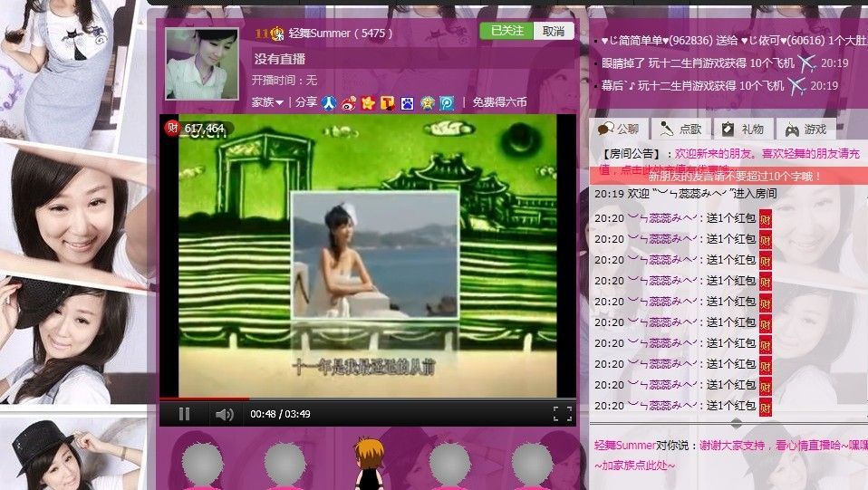Share to Sina Weibo icon
Image resolution: width=868 pixels, height=490 pixels.
pyautogui.click(x=349, y=103)
